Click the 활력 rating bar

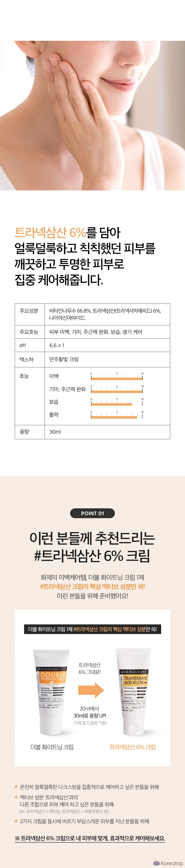pyautogui.click(x=114, y=417)
